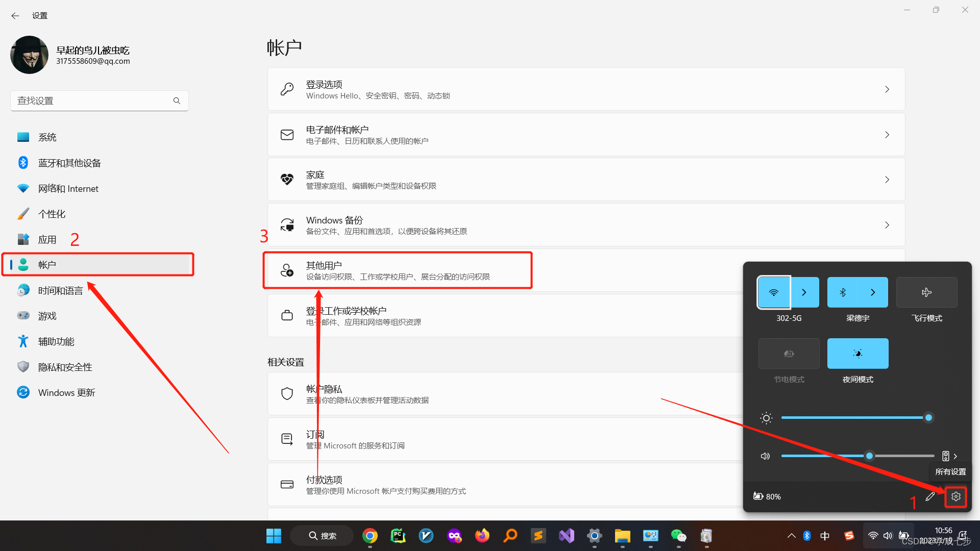This screenshot has width=980, height=551.
Task: Toggle night light (夜间模式) tile
Action: pyautogui.click(x=857, y=354)
